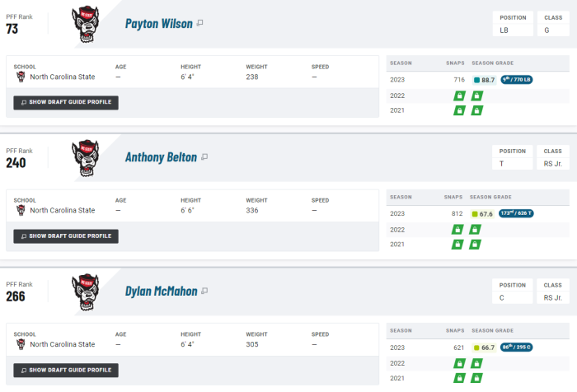
Task: Open the note icon beside Payton Wilson
Action: 199,23
